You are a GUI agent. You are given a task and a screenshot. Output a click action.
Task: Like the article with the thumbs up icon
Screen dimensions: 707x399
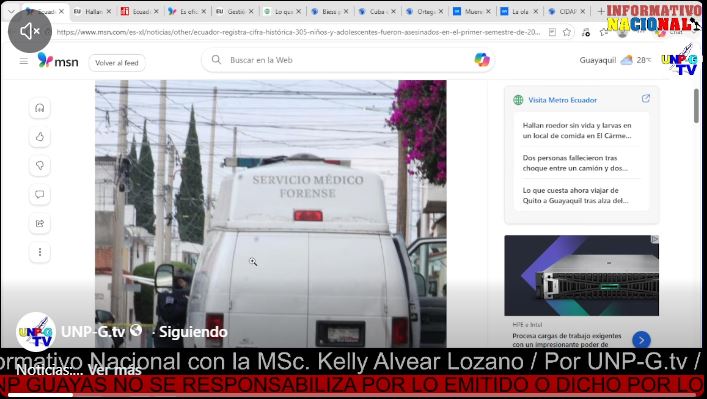[40, 137]
